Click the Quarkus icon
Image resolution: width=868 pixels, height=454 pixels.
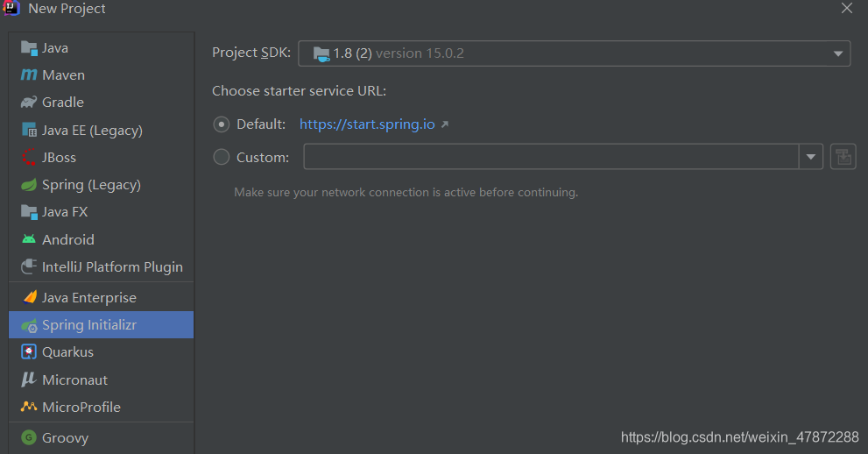click(x=29, y=351)
